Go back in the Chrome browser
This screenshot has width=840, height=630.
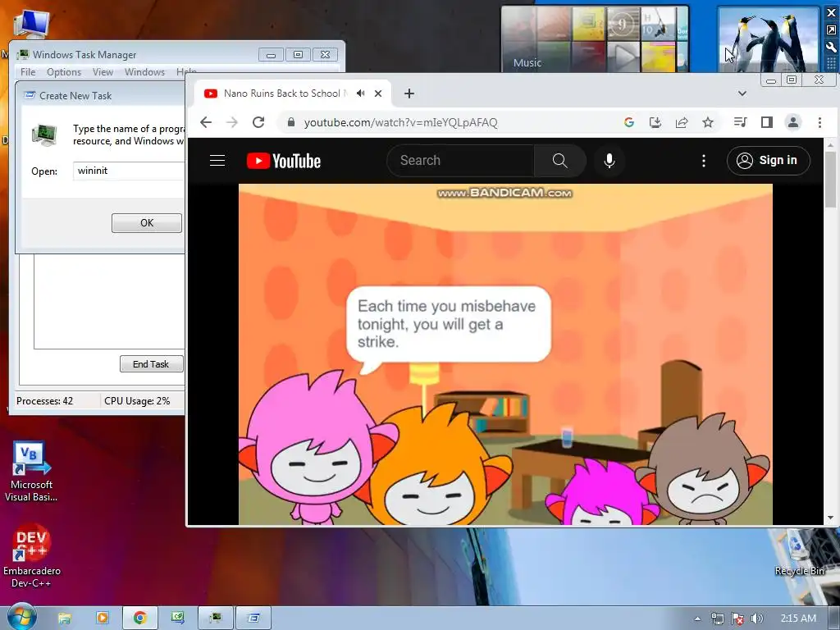coord(206,123)
